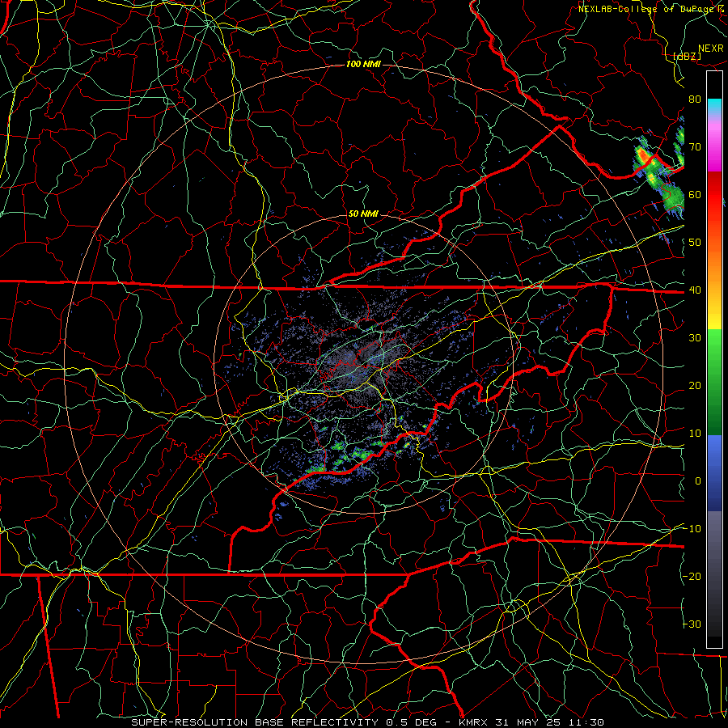Click the 50 NMI range ring label
The height and width of the screenshot is (728, 728).
click(x=363, y=214)
